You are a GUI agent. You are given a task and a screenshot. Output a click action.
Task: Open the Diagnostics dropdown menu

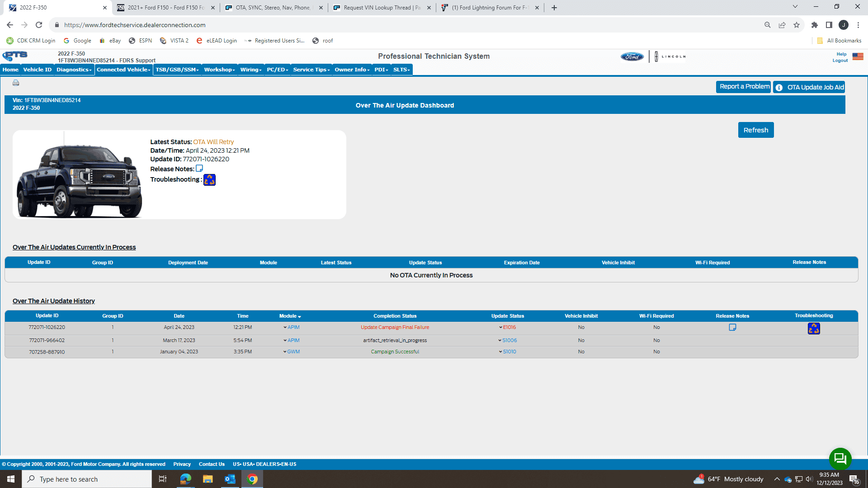pyautogui.click(x=74, y=70)
